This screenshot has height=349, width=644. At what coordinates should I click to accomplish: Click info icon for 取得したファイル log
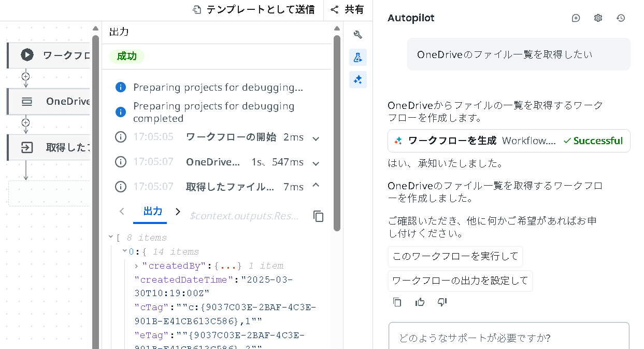coord(120,187)
